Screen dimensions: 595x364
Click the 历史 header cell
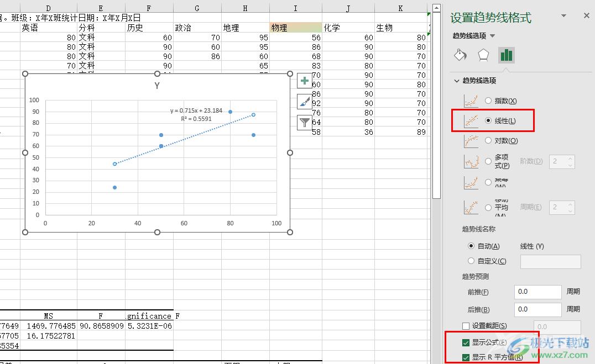click(x=149, y=28)
